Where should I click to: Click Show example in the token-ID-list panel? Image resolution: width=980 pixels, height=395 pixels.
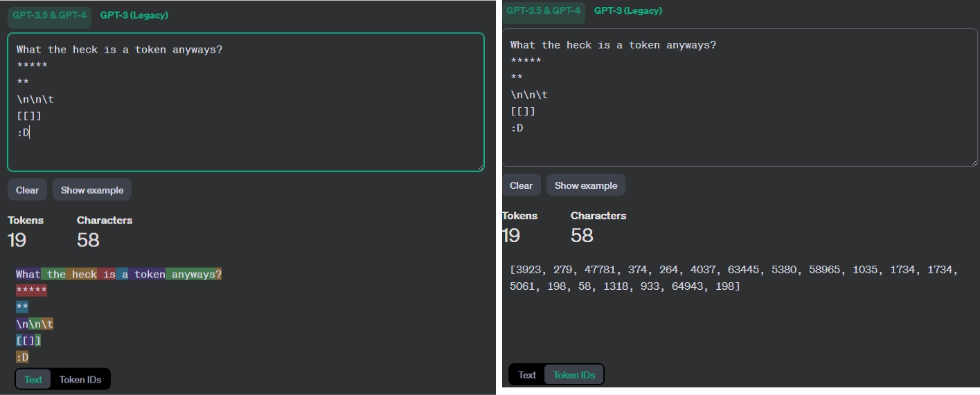click(586, 185)
